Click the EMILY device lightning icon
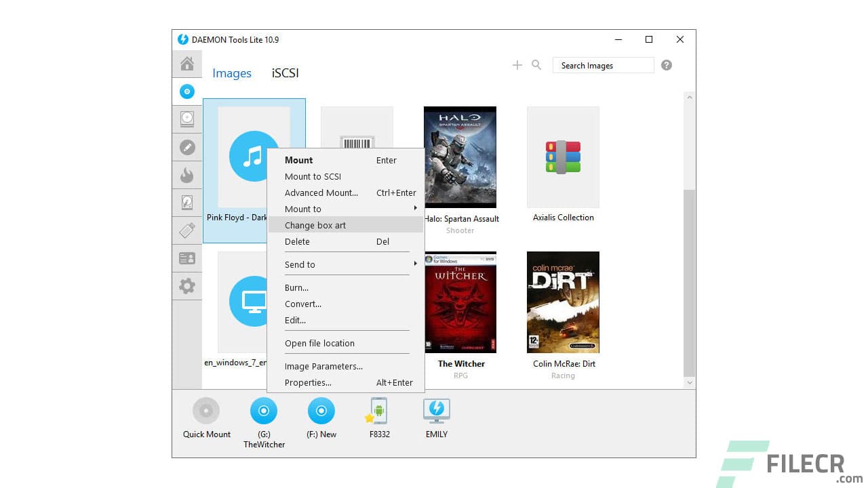Image resolution: width=868 pixels, height=488 pixels. pyautogui.click(x=436, y=410)
